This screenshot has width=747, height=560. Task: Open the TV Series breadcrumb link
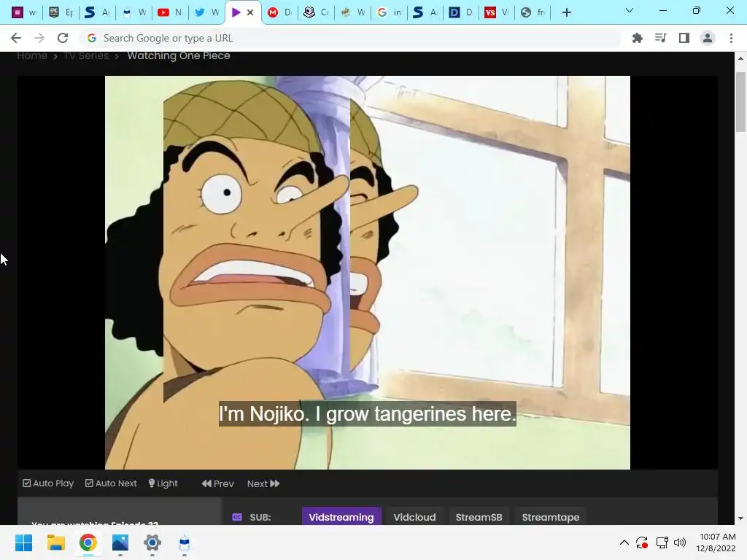click(86, 55)
